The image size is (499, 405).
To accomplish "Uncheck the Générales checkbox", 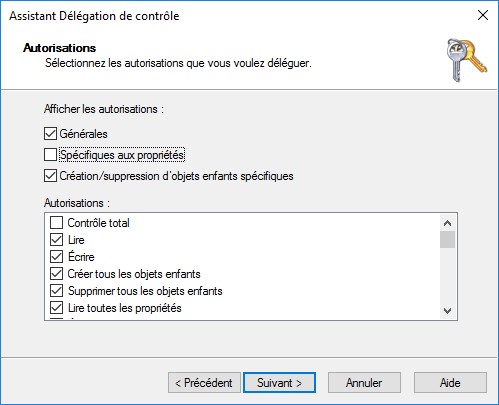I will 50,134.
